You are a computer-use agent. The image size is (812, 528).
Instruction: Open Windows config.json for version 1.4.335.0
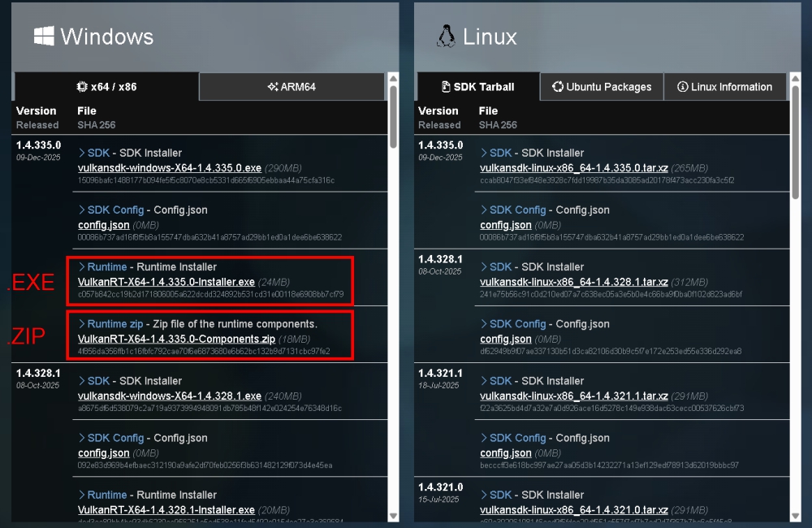point(103,225)
